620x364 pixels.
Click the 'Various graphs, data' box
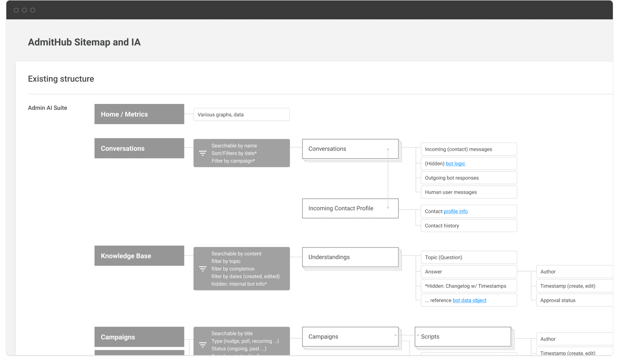(x=241, y=114)
